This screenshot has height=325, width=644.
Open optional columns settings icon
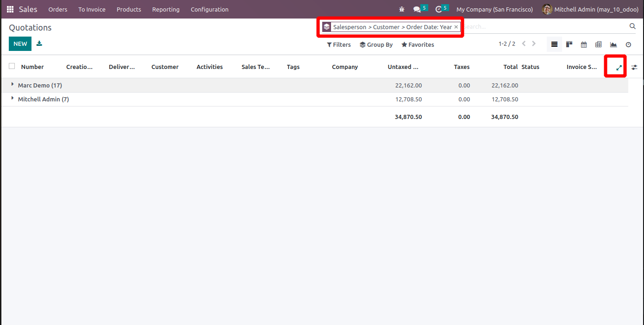(x=634, y=67)
